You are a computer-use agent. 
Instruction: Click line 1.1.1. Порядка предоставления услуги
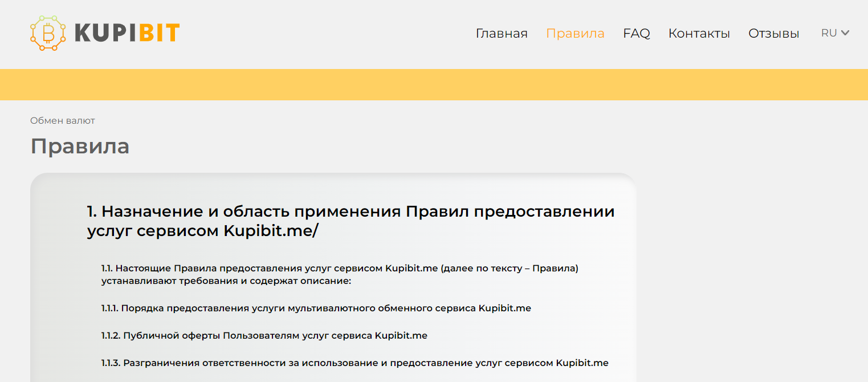316,308
